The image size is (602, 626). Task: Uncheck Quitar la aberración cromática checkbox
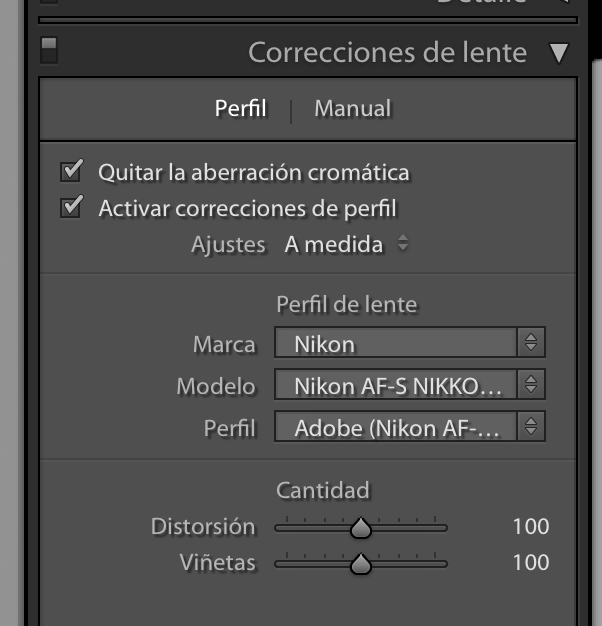point(71,171)
